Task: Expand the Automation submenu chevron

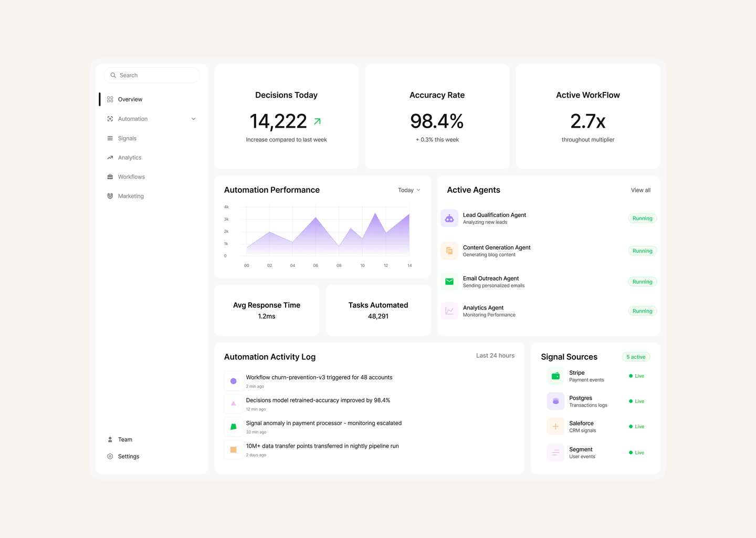Action: [194, 119]
